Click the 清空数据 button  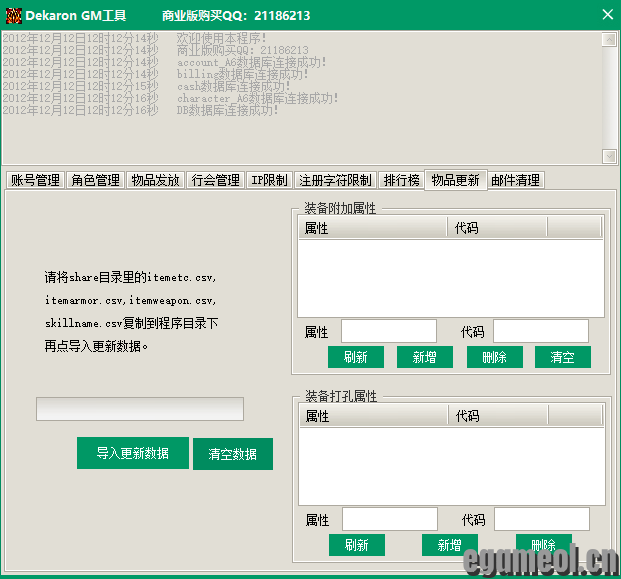(232, 454)
